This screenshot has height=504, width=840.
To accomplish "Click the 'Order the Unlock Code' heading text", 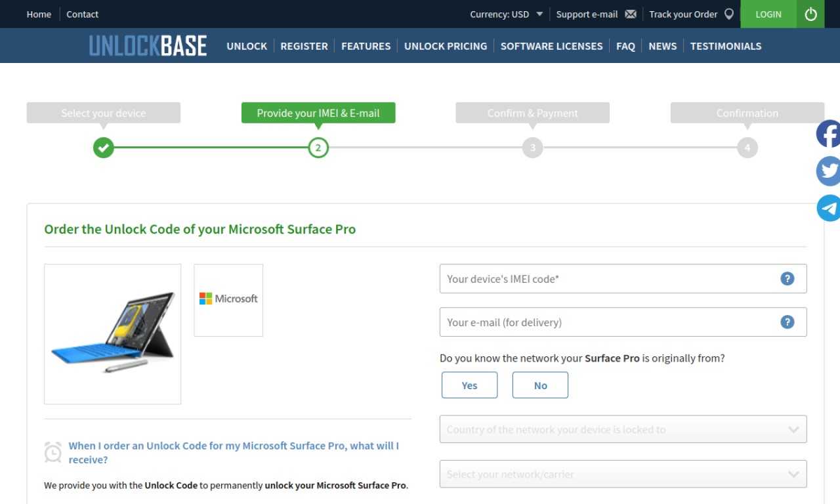I will pyautogui.click(x=200, y=230).
